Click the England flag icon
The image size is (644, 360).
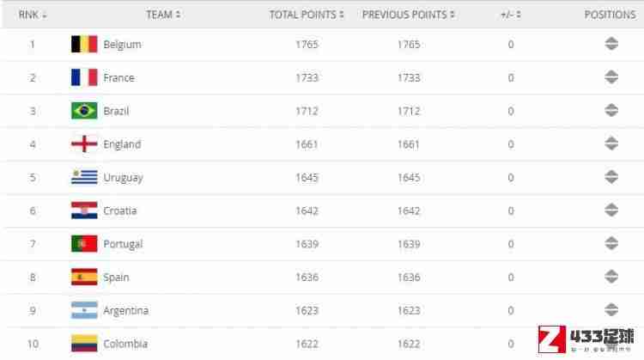(x=84, y=144)
